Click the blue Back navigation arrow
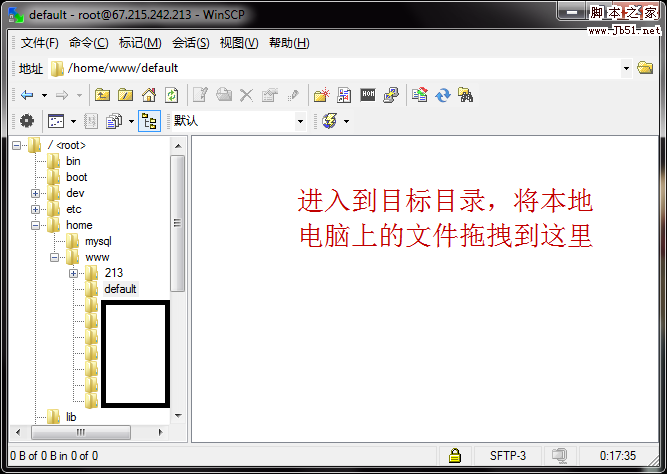The image size is (667, 474). click(27, 95)
